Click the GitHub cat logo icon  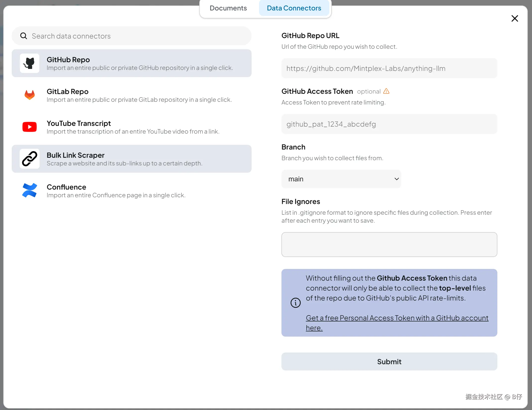(29, 63)
